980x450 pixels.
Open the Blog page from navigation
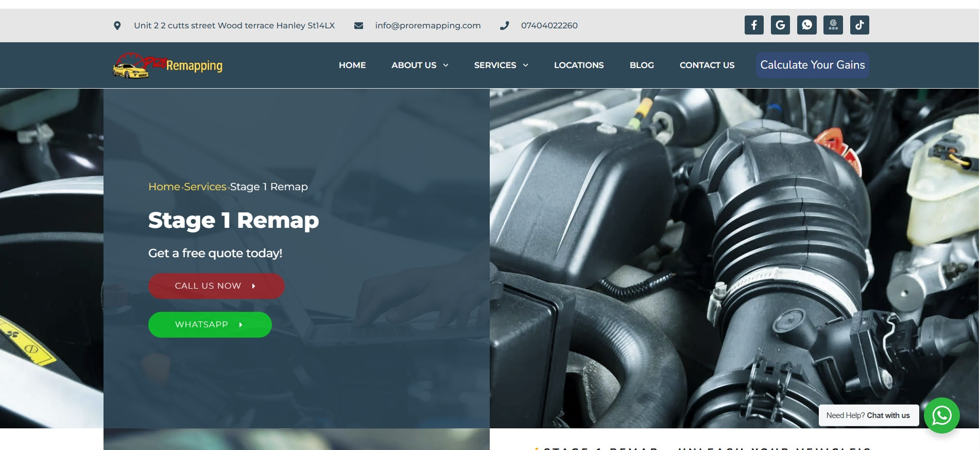tap(641, 65)
